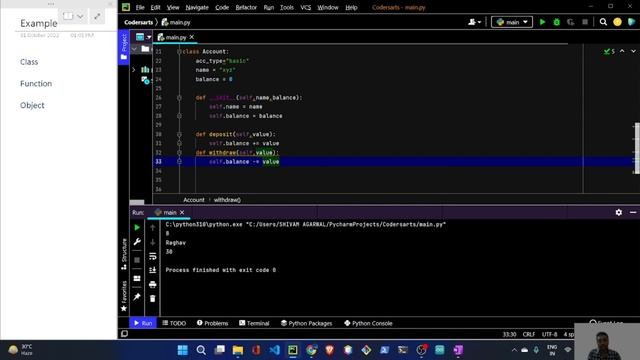The height and width of the screenshot is (360, 640).
Task: Click the stop button in top toolbar
Action: click(x=585, y=22)
